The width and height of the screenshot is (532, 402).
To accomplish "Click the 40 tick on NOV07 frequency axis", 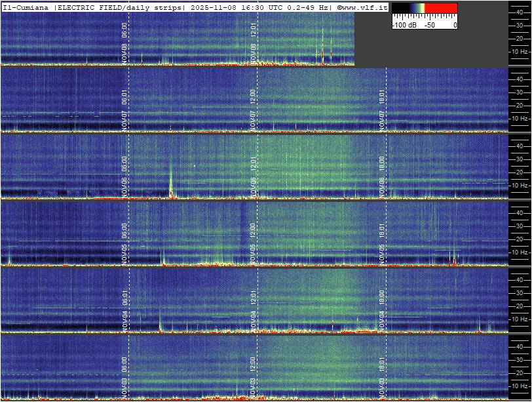I will coord(518,79).
